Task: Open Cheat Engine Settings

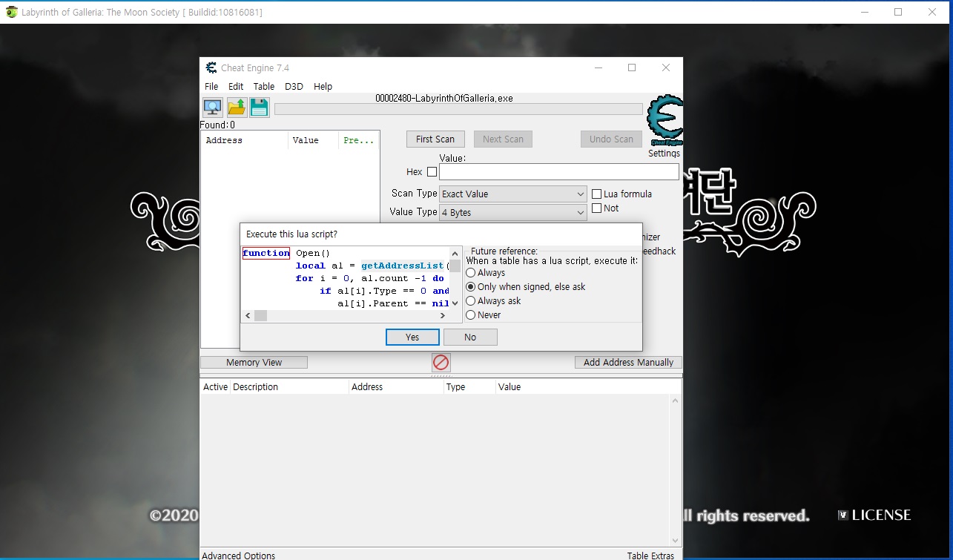Action: 664,154
